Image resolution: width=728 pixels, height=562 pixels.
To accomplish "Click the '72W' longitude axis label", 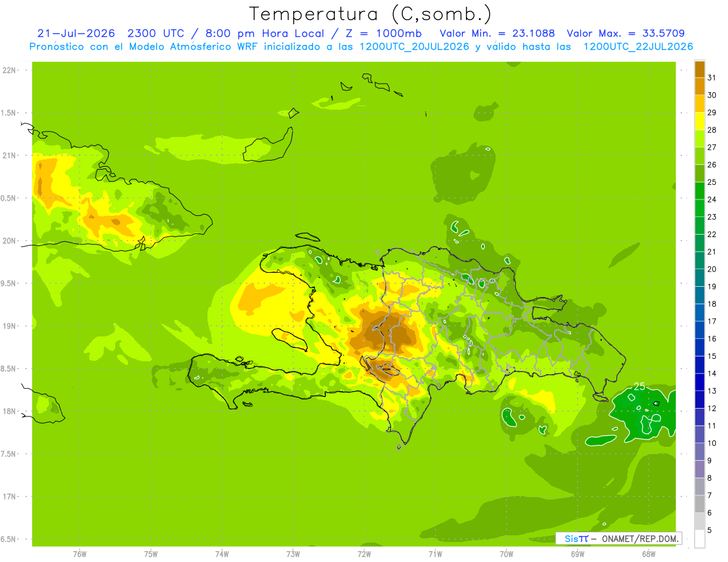I will pyautogui.click(x=364, y=554).
